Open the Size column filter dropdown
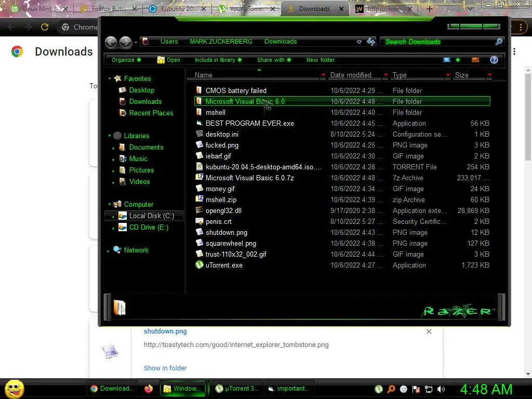The height and width of the screenshot is (399, 532). [x=489, y=75]
